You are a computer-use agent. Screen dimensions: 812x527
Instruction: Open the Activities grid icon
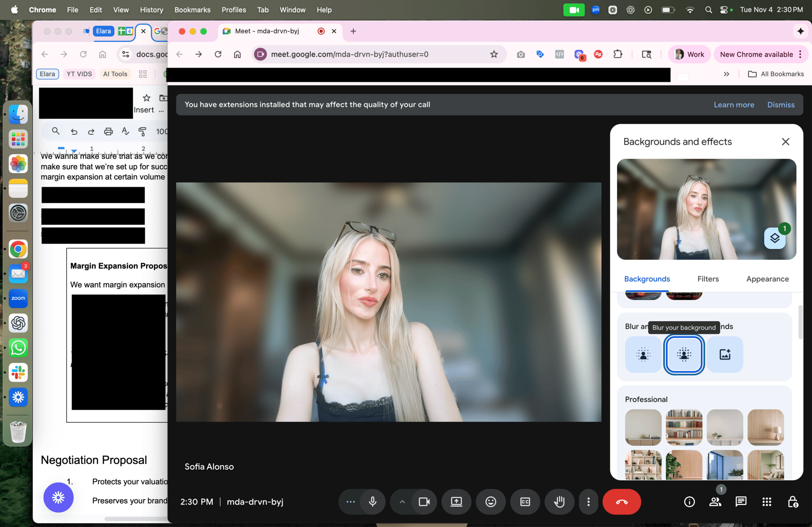[x=767, y=502]
